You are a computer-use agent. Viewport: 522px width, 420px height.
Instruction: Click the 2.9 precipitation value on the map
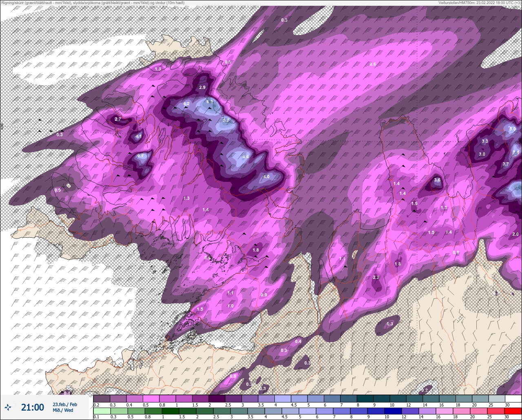203,88
